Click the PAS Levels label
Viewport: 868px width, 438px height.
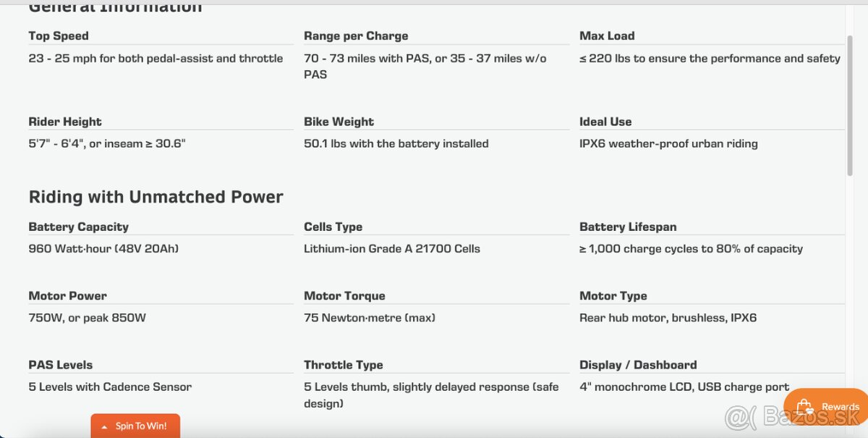click(61, 365)
